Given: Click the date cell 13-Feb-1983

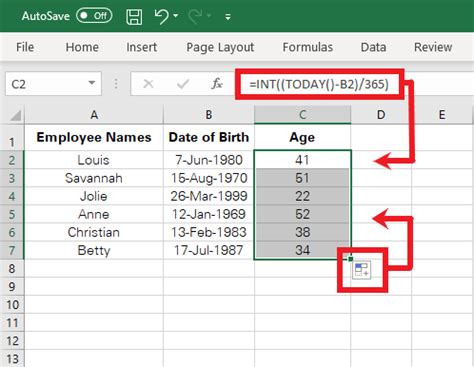Looking at the screenshot, I should click(209, 232).
